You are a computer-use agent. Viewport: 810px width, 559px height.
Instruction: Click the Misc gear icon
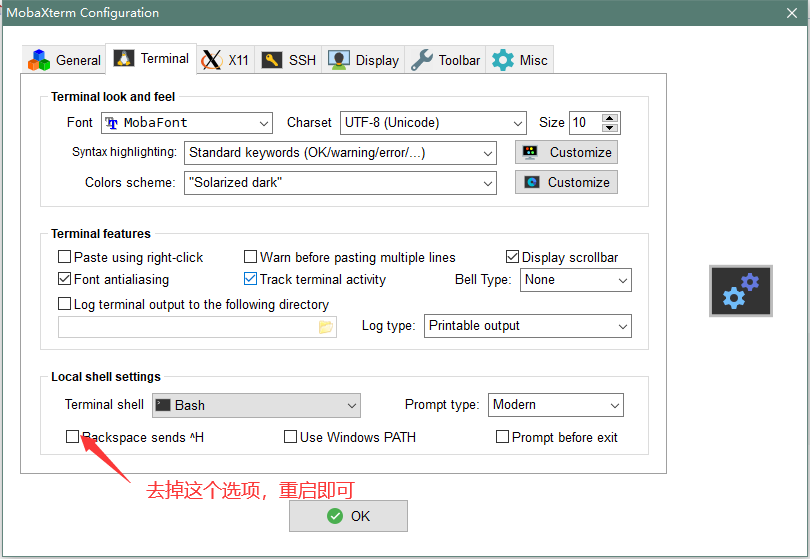click(x=503, y=60)
